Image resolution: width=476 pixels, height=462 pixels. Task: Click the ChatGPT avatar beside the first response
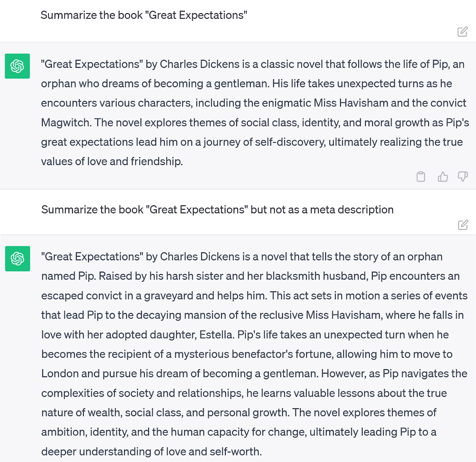17,66
